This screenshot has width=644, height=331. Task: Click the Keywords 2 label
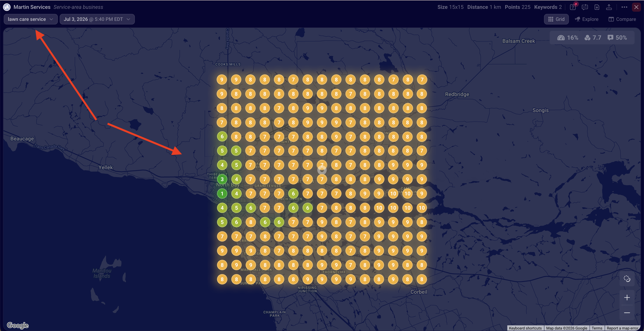(548, 7)
